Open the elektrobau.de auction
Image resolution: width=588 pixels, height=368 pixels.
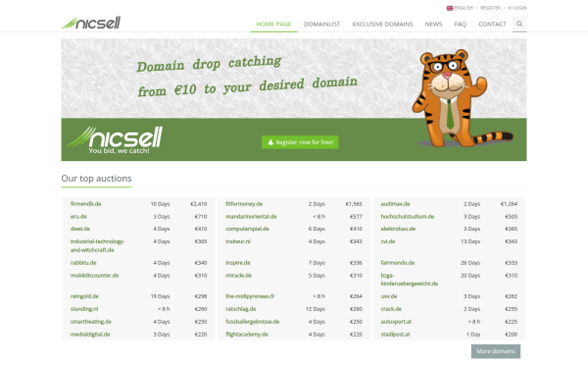pyautogui.click(x=398, y=229)
